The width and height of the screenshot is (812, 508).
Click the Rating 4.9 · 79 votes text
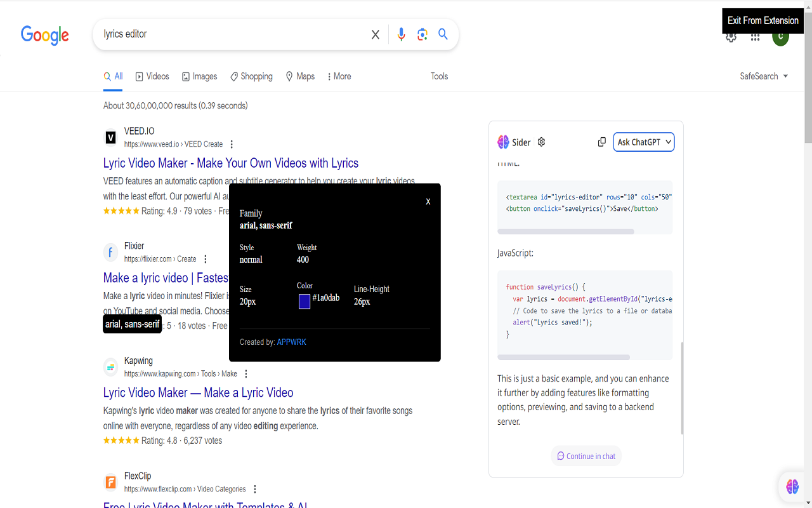pyautogui.click(x=176, y=211)
